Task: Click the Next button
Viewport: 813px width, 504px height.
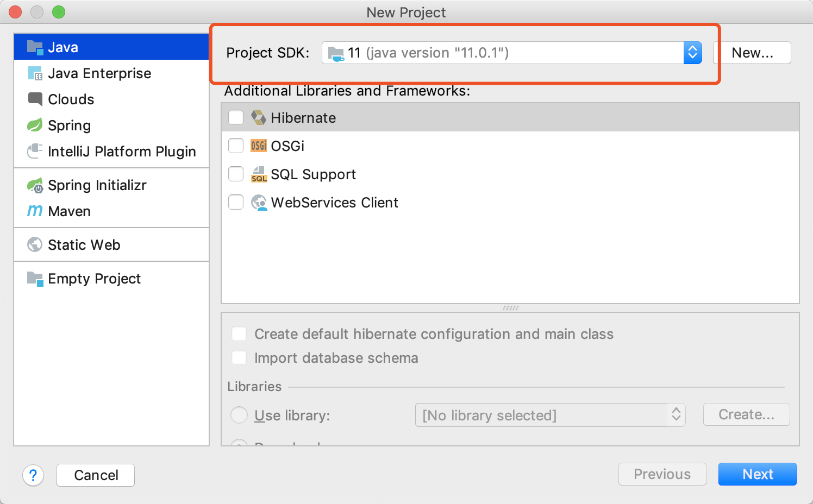Action: (758, 474)
